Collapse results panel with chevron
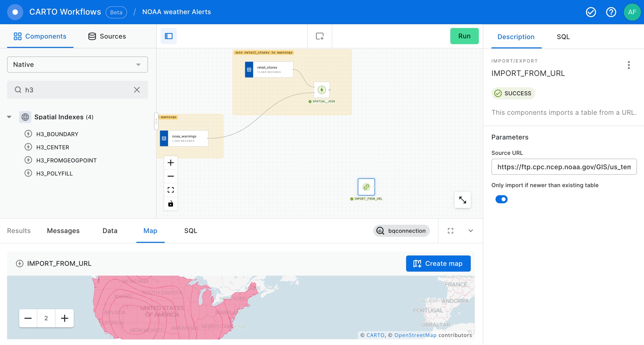Viewport: 644px width, 345px height. coord(471,231)
